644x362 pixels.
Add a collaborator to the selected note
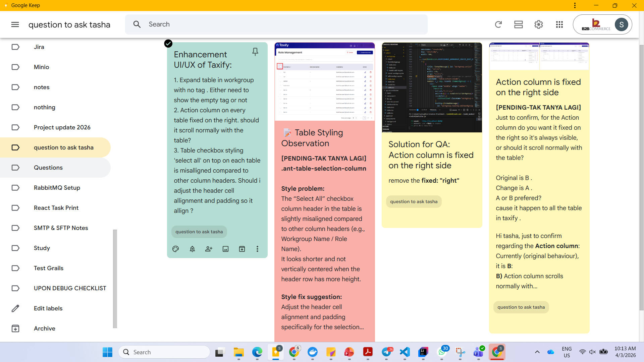(209, 249)
